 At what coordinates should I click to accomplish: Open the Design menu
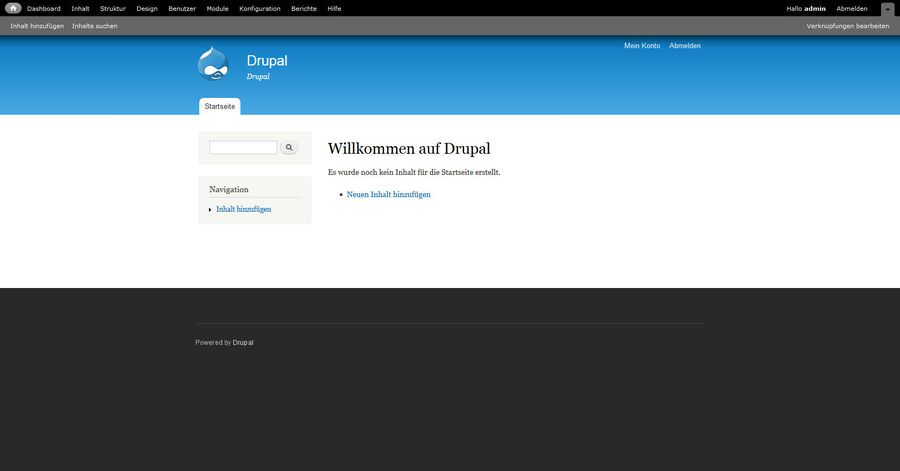tap(147, 9)
